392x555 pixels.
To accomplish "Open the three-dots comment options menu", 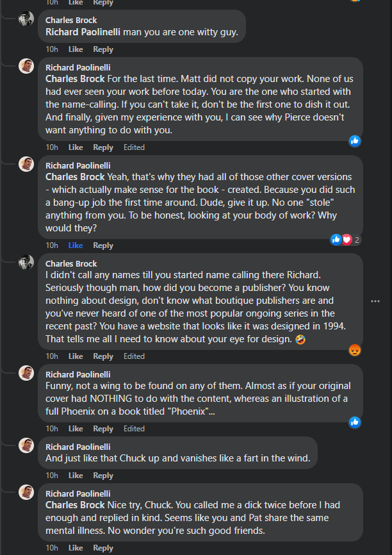I will [375, 301].
